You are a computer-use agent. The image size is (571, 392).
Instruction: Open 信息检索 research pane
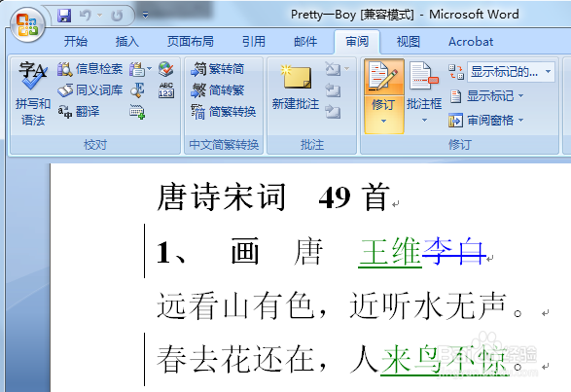click(90, 69)
